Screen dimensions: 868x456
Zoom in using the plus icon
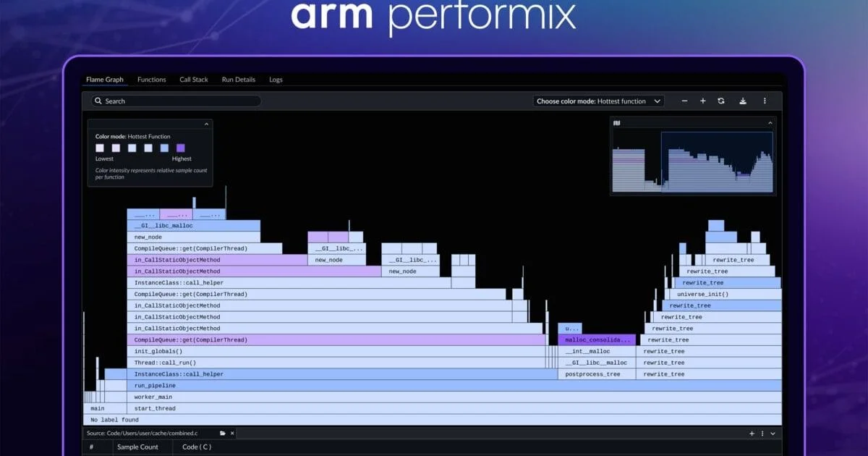tap(703, 101)
